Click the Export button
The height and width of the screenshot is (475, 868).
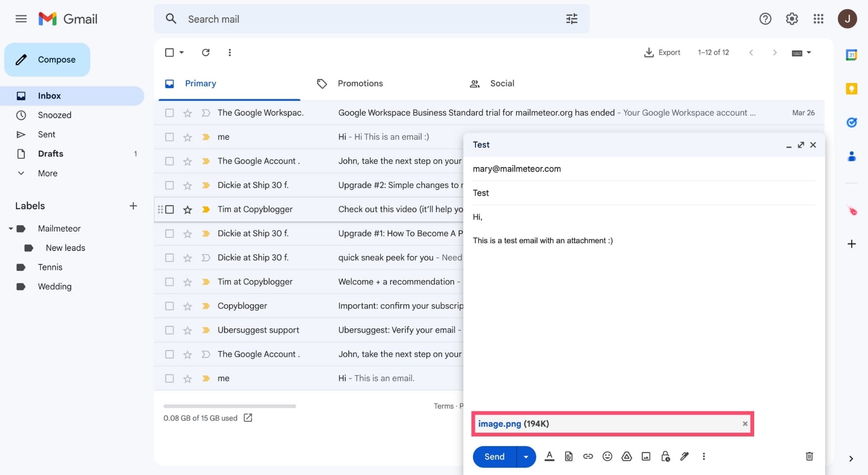[662, 52]
